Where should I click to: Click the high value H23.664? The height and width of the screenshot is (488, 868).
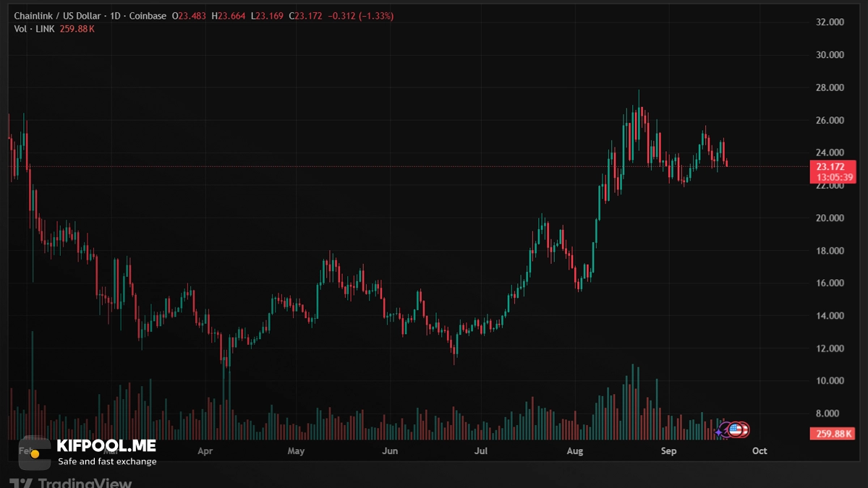point(228,15)
